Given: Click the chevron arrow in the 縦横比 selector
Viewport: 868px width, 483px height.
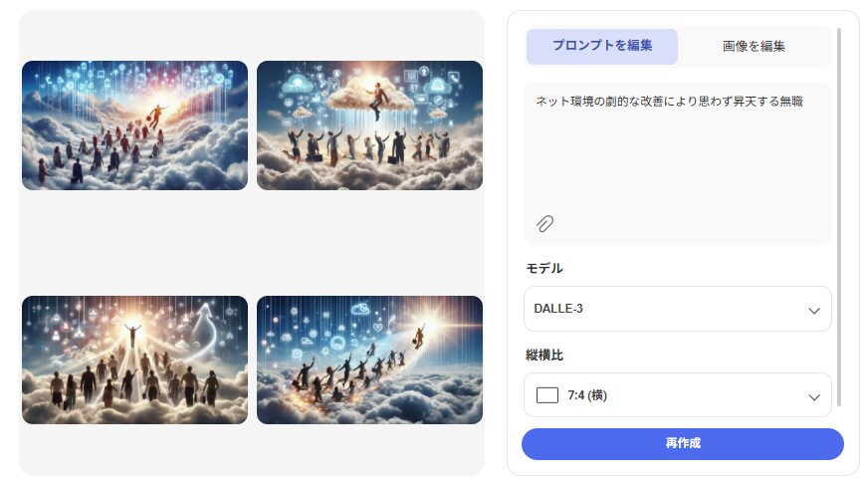Looking at the screenshot, I should (814, 397).
